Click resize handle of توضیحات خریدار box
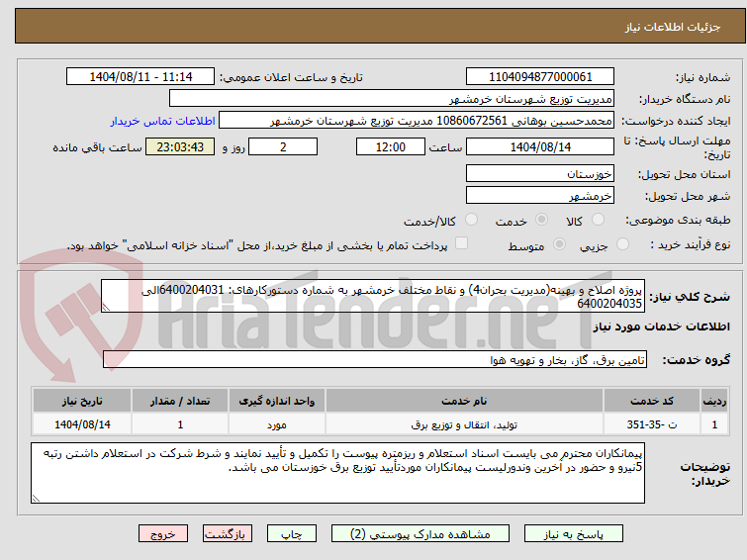Image resolution: width=747 pixels, height=560 pixels. [37, 498]
